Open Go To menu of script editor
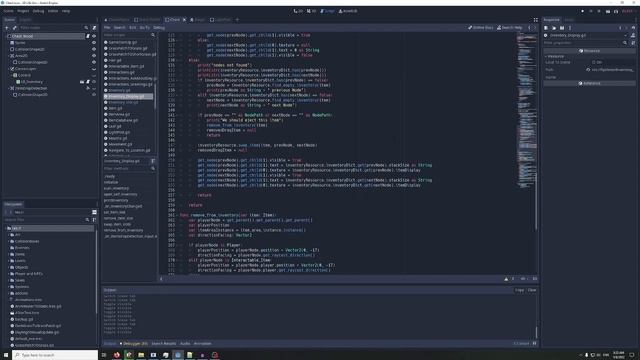 pos(145,28)
